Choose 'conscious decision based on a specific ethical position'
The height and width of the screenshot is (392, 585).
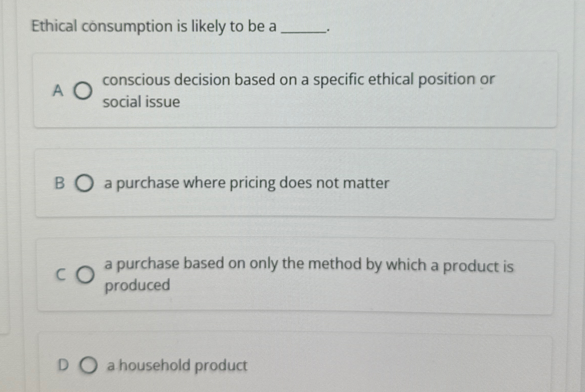click(x=298, y=79)
